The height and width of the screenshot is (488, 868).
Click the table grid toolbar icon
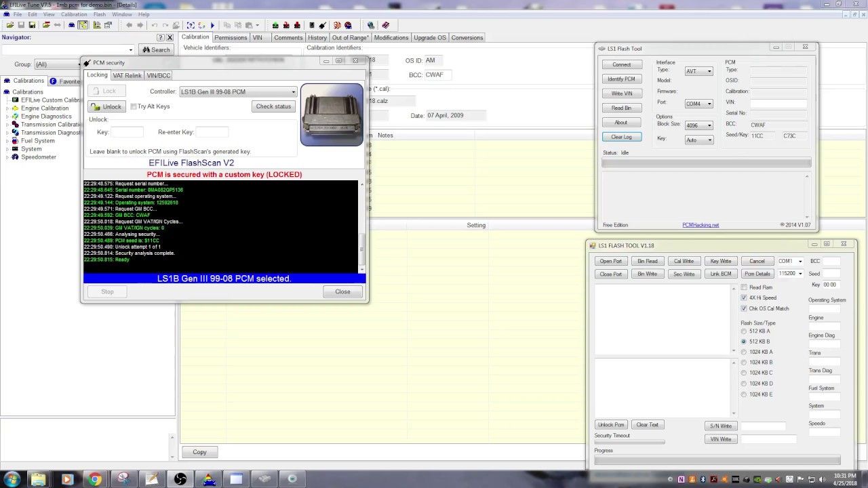click(97, 25)
